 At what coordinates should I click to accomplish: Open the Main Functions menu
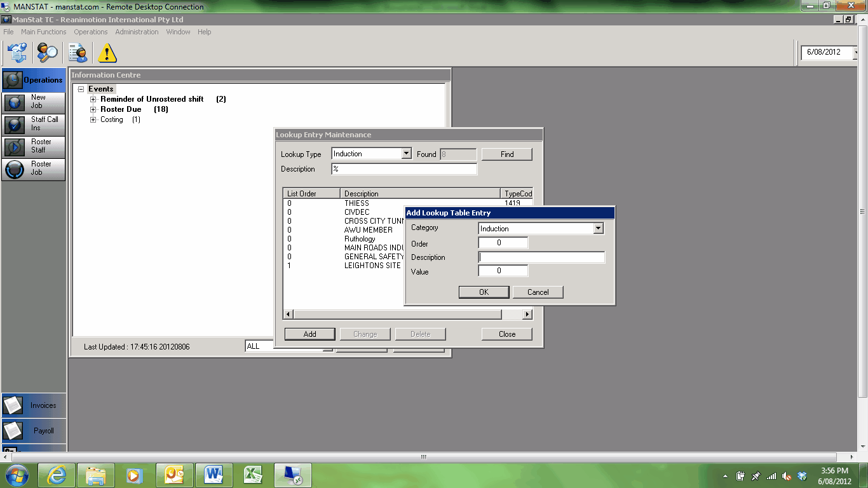pyautogui.click(x=43, y=32)
